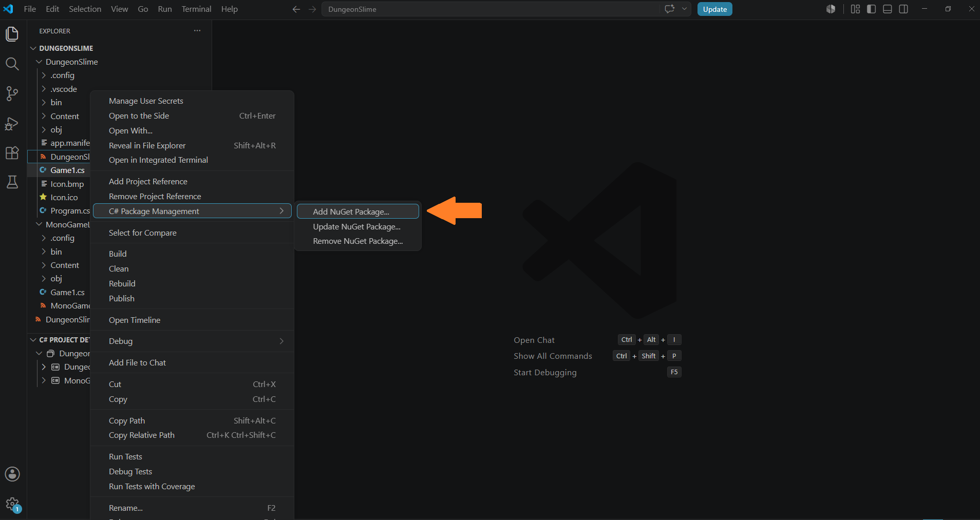Expand the MonoGameLibrary obj folder
Image resolution: width=980 pixels, height=520 pixels.
[44, 279]
